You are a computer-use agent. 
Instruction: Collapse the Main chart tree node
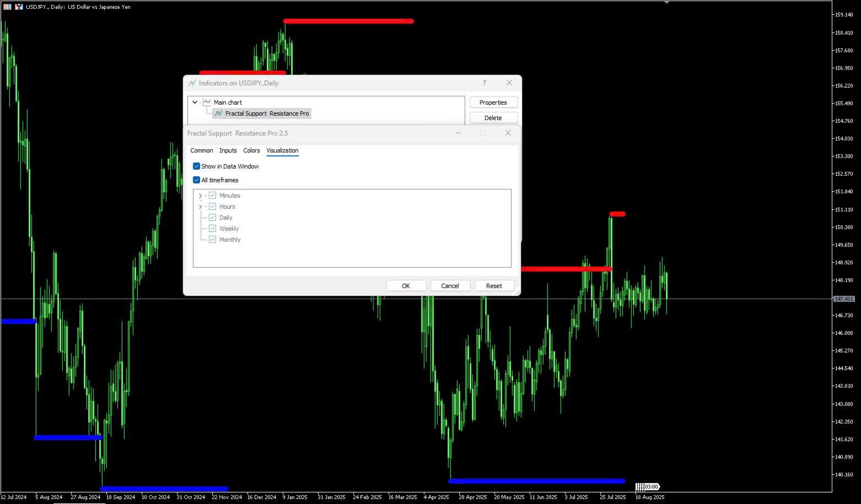coord(195,102)
